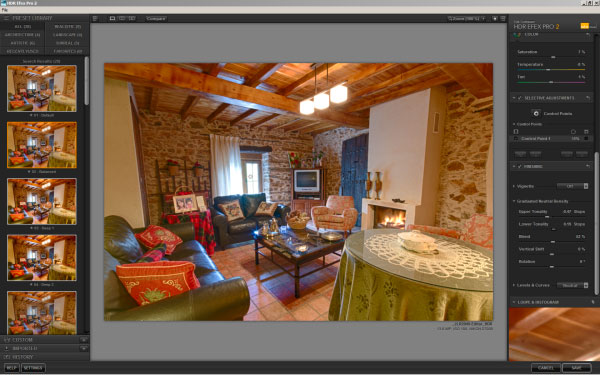Toggle the left panel visibility icon

pos(95,18)
